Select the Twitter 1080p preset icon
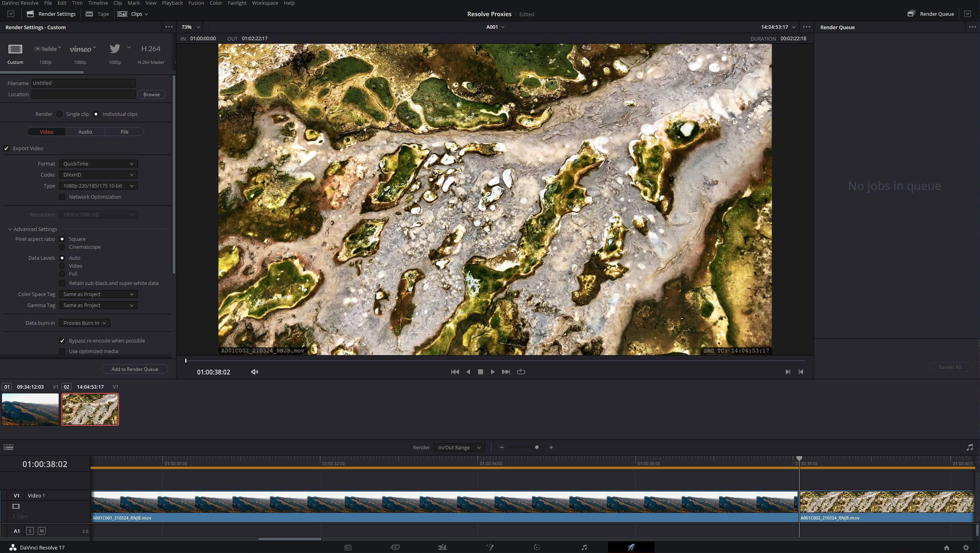 coord(115,49)
